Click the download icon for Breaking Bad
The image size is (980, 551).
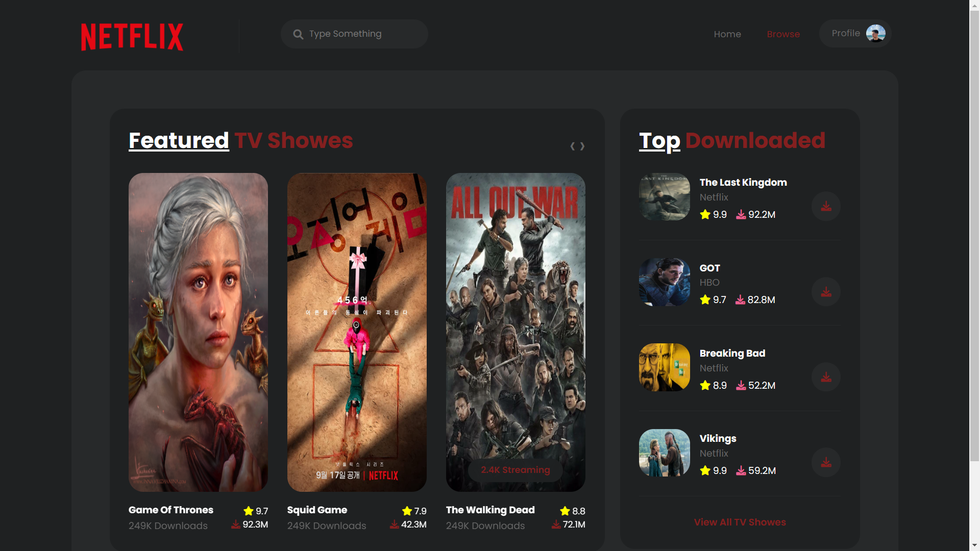(x=826, y=377)
